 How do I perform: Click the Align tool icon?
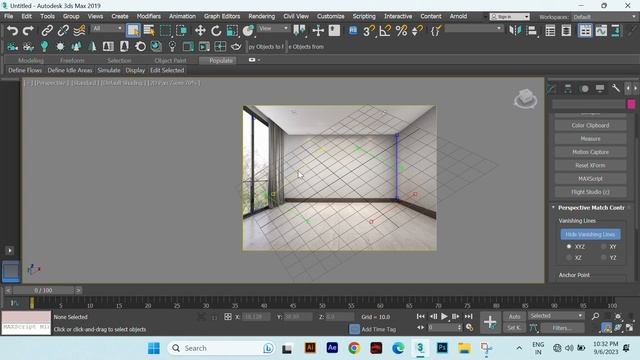click(x=531, y=31)
